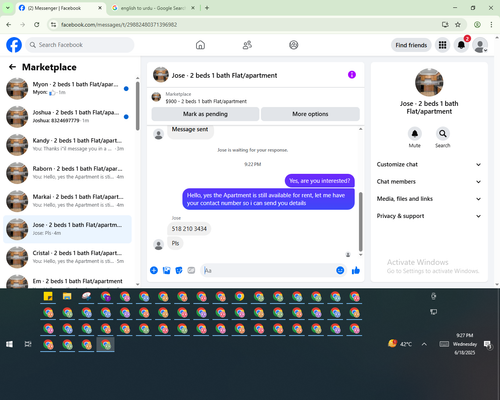
Task: Click the conversation list scrollbar
Action: tap(138, 106)
